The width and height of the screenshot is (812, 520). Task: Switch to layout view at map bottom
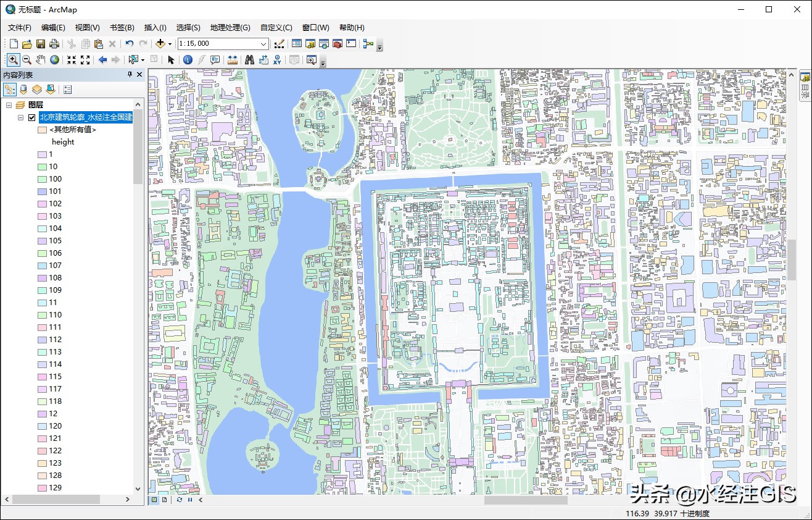[165, 500]
